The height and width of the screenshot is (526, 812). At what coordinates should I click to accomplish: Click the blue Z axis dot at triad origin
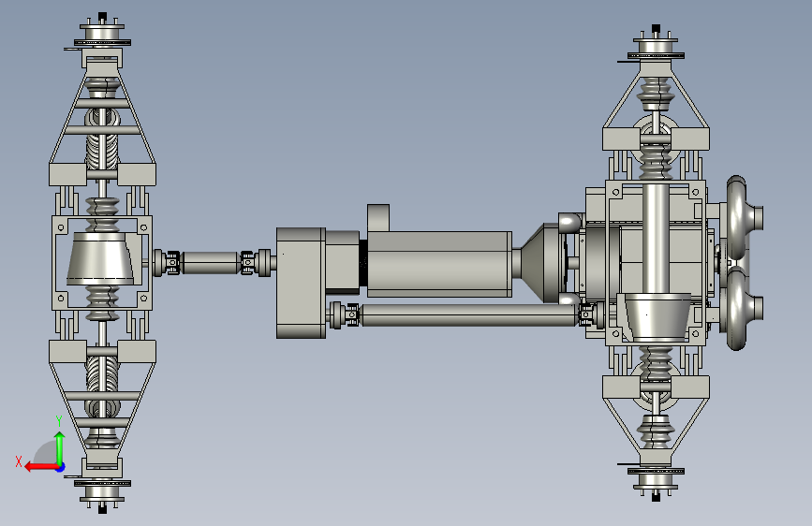61,467
